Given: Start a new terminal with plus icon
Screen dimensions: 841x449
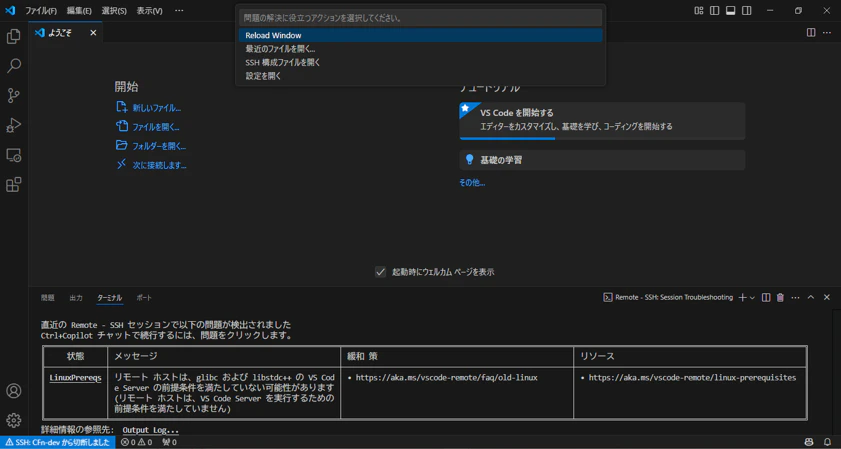Looking at the screenshot, I should tap(742, 297).
